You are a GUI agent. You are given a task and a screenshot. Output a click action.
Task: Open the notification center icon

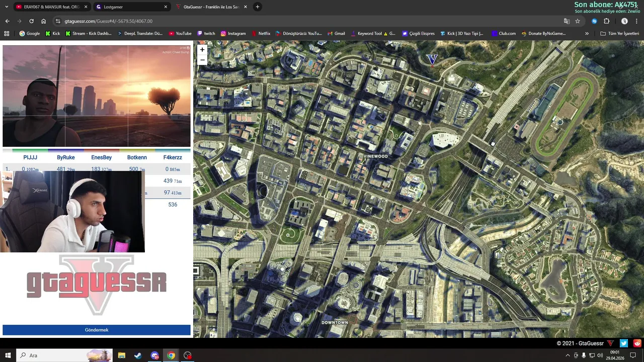(633, 355)
